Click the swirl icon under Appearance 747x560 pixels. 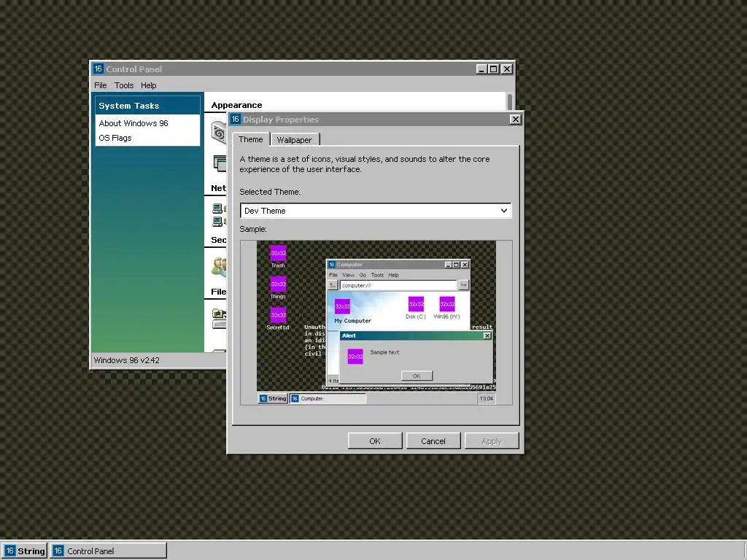219,133
